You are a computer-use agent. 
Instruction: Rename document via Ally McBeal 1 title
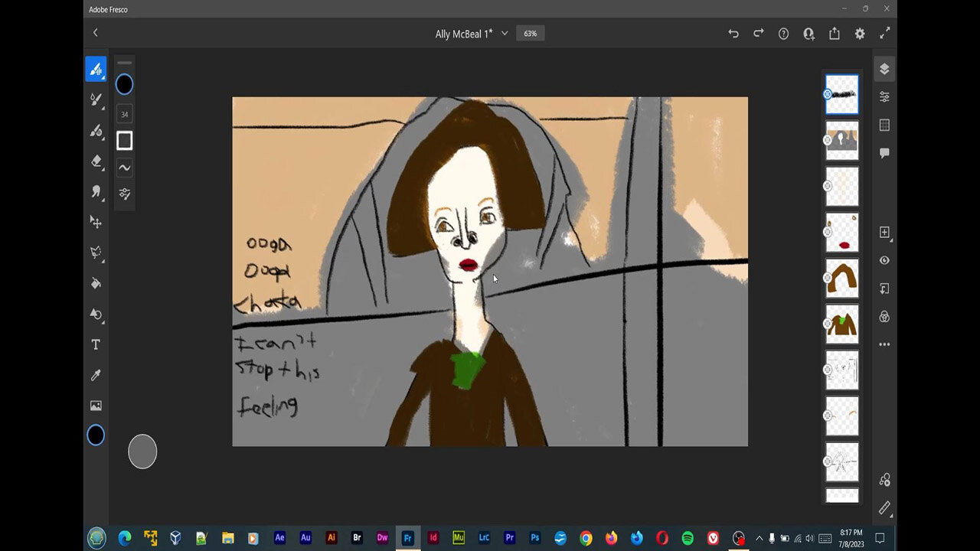pyautogui.click(x=464, y=34)
